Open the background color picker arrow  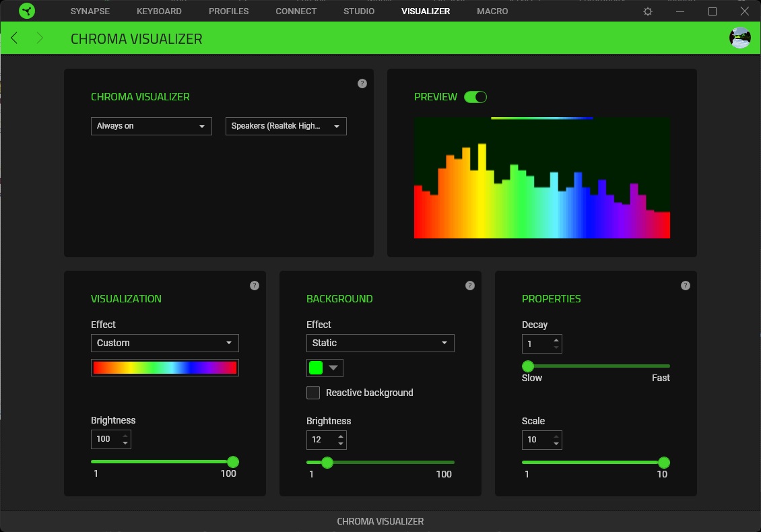(333, 368)
